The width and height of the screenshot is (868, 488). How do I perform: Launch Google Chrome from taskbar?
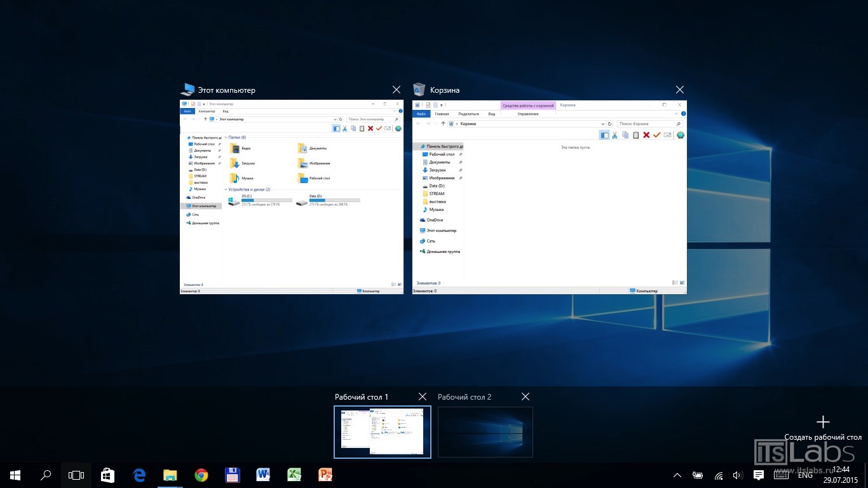201,475
